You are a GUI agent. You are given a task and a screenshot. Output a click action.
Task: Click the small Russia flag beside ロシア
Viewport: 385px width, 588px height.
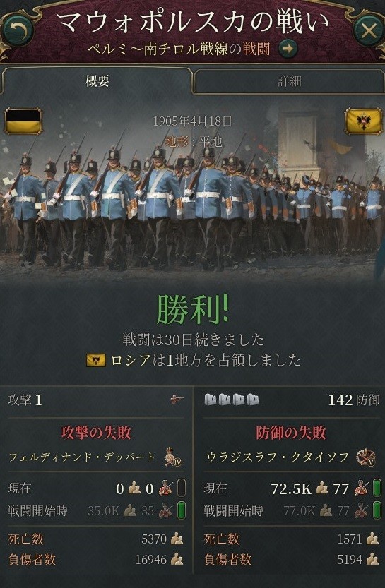[x=95, y=361]
